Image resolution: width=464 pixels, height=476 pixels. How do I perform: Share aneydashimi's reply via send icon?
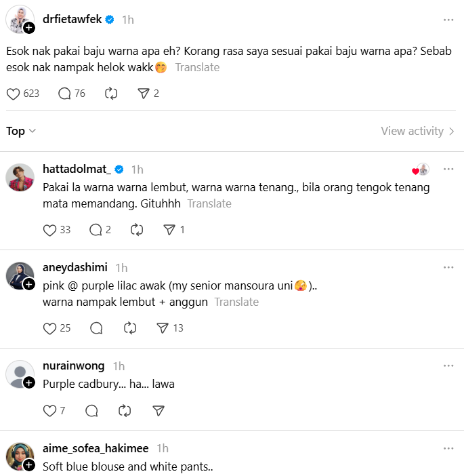163,328
